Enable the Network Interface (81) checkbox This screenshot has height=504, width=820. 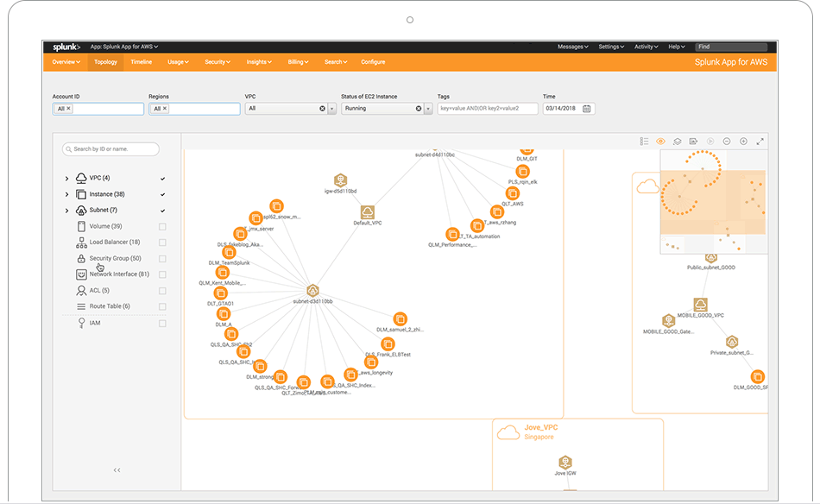click(x=162, y=274)
